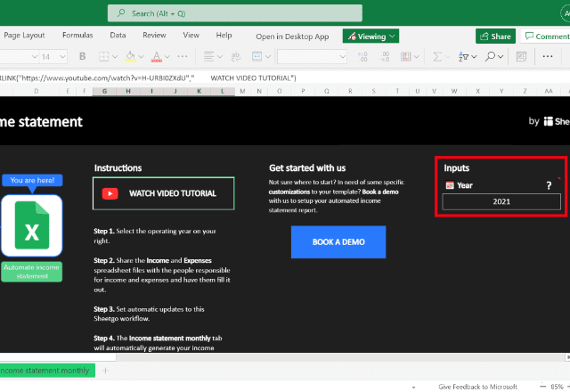The image size is (570, 392).
Task: Add a new sheet with plus icon
Action: coord(105,371)
